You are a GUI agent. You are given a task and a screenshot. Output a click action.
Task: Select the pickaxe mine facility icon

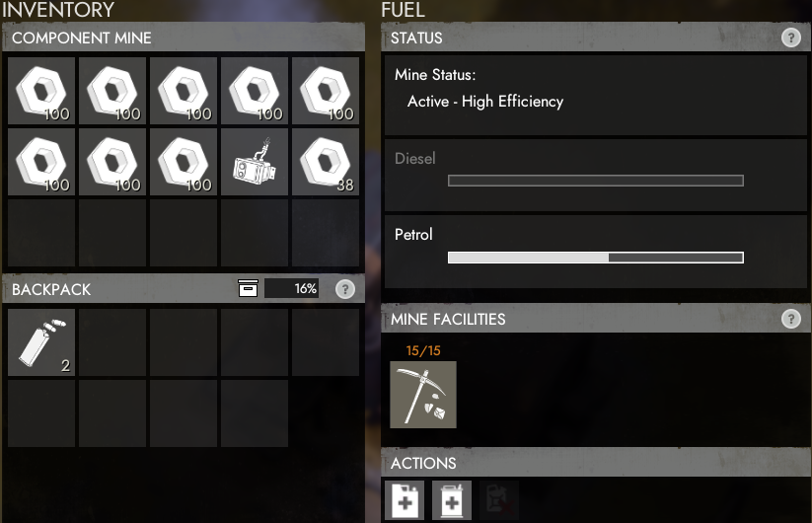pos(423,395)
